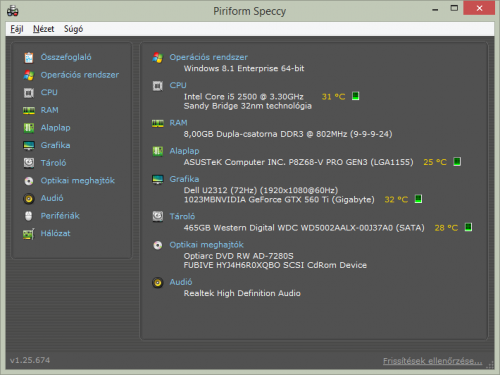500x375 pixels.
Task: Select Alaplap in the left panel
Action: (55, 128)
